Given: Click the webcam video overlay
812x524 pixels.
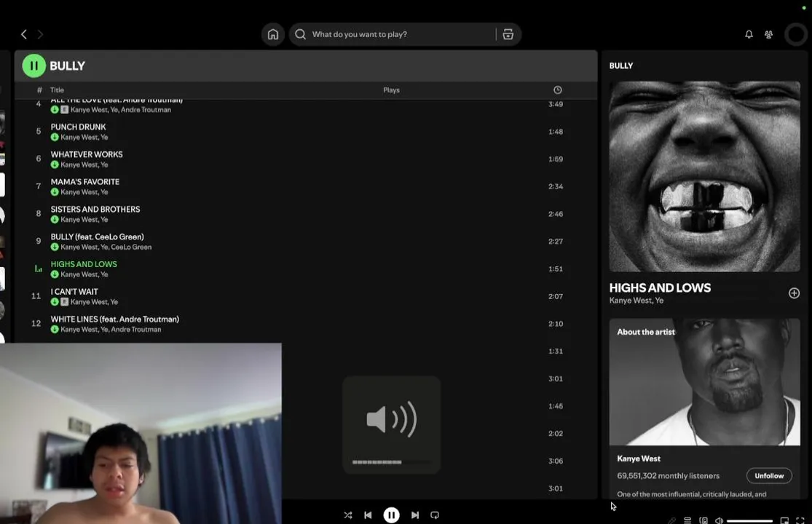Looking at the screenshot, I should 141,434.
